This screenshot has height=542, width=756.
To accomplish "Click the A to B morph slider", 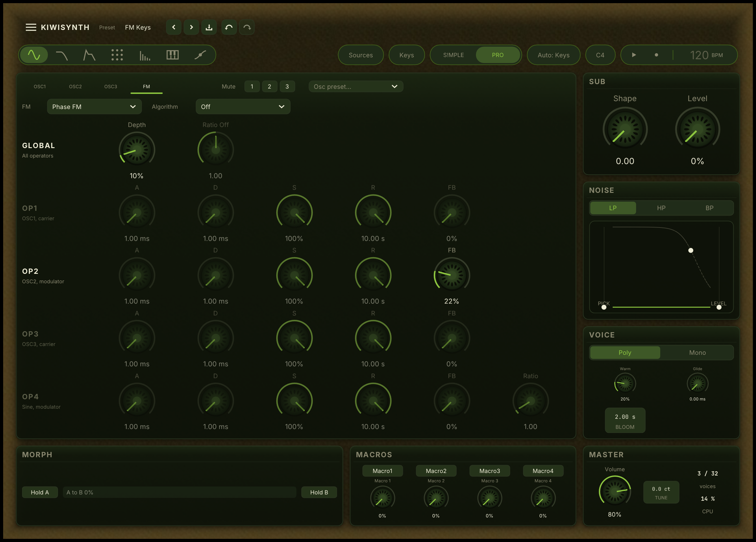I will pos(180,492).
